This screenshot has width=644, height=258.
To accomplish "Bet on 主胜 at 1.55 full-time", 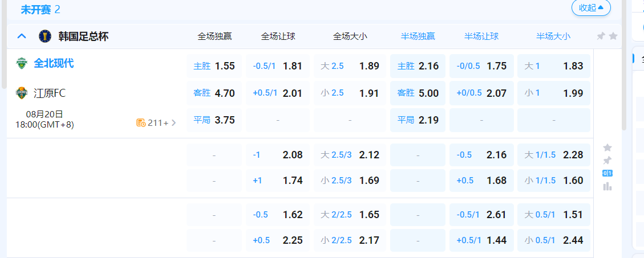I will point(214,66).
